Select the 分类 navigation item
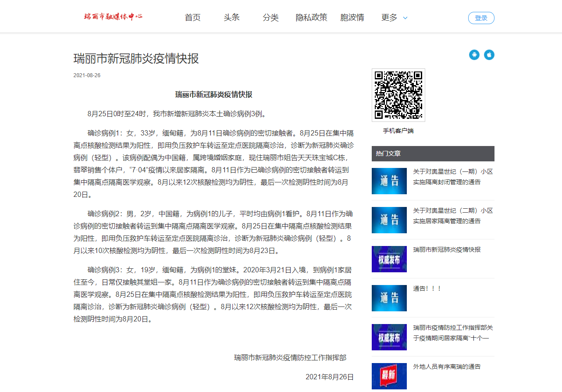 [x=270, y=18]
